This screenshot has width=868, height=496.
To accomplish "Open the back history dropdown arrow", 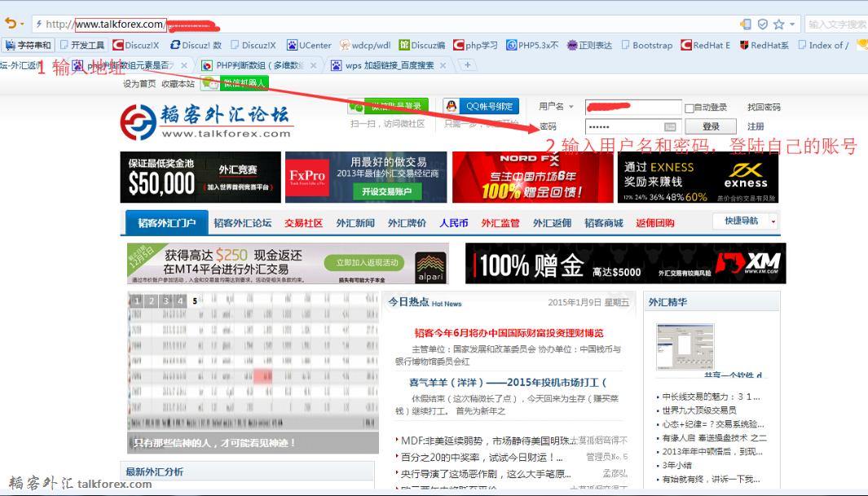I will click(x=22, y=24).
